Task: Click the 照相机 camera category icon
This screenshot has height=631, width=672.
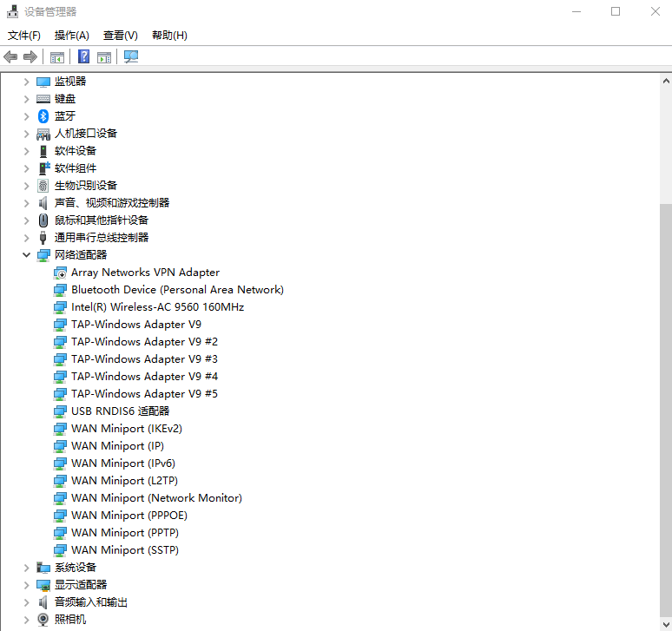Action: click(x=43, y=620)
